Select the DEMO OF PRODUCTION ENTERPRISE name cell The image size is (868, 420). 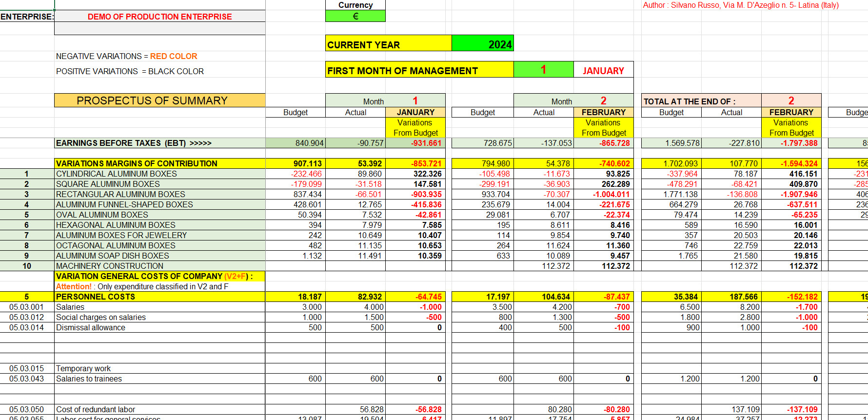[x=159, y=16]
